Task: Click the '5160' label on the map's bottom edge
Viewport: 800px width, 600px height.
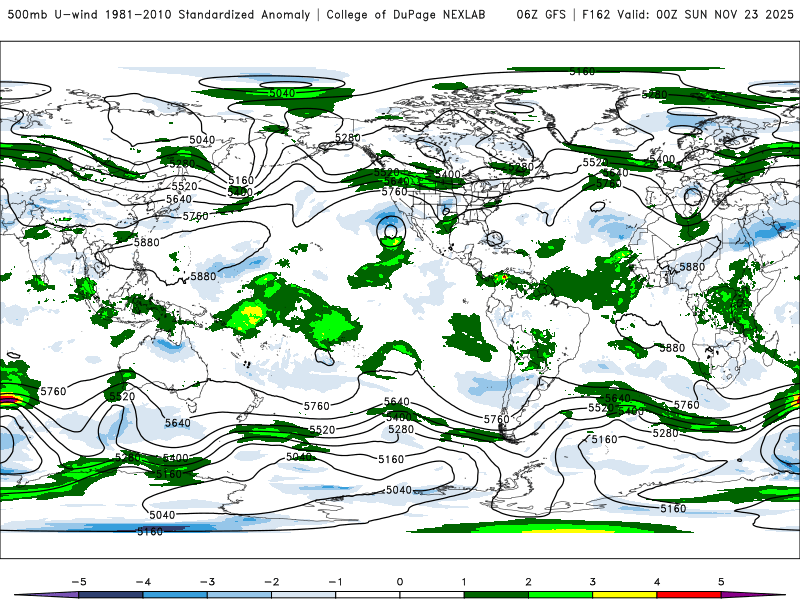Action: pyautogui.click(x=150, y=532)
